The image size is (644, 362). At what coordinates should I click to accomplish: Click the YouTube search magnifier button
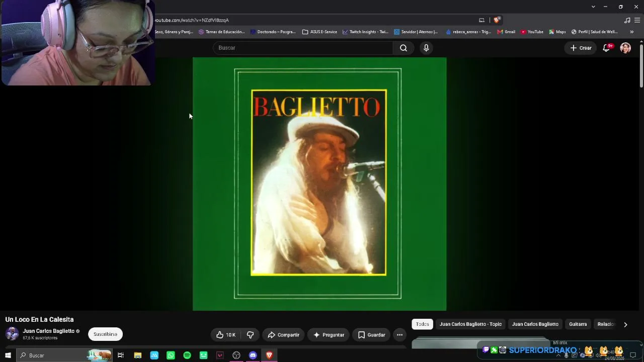[404, 48]
